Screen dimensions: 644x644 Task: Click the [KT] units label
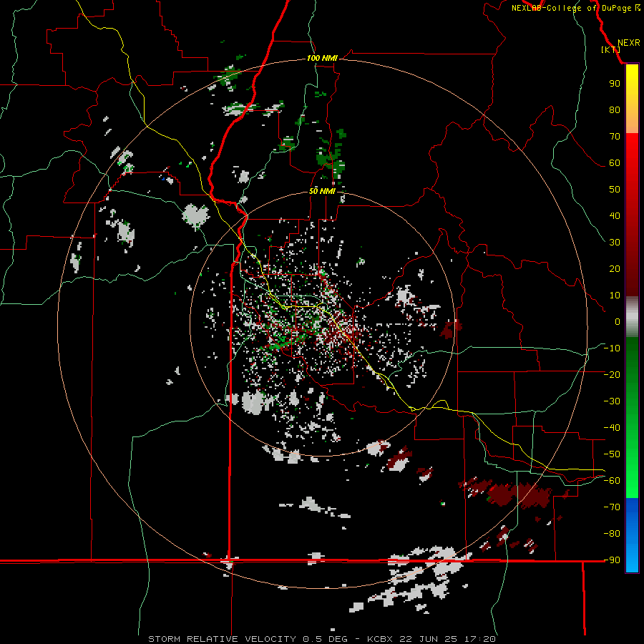click(x=611, y=49)
